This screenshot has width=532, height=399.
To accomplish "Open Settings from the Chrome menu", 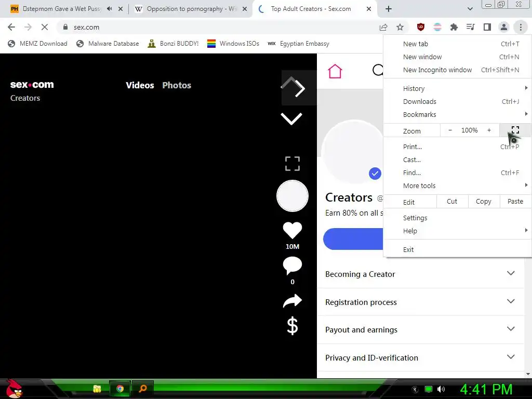I will pos(457,218).
